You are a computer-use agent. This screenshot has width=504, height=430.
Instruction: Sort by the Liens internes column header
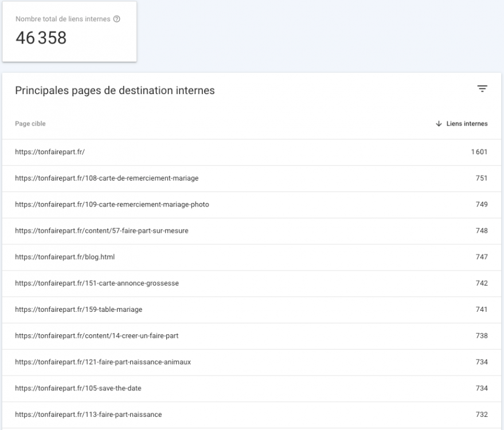tap(467, 124)
